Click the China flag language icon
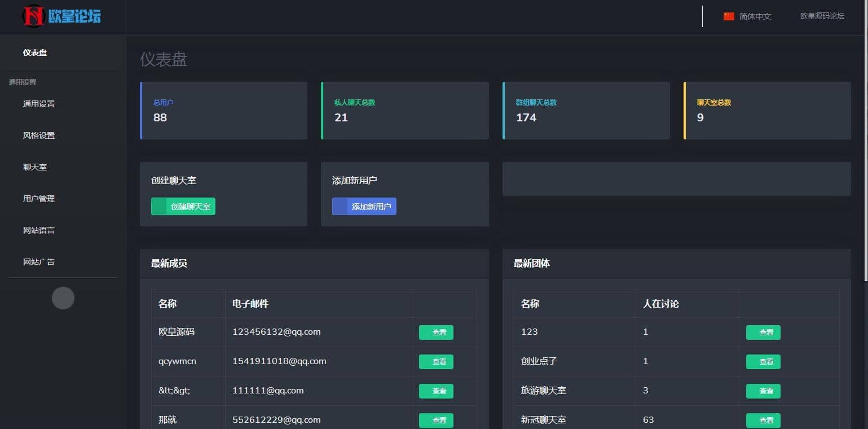 (x=729, y=16)
